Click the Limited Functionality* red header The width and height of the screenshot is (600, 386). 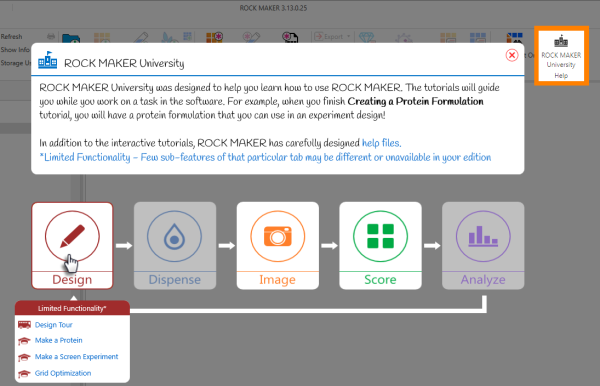pyautogui.click(x=72, y=308)
